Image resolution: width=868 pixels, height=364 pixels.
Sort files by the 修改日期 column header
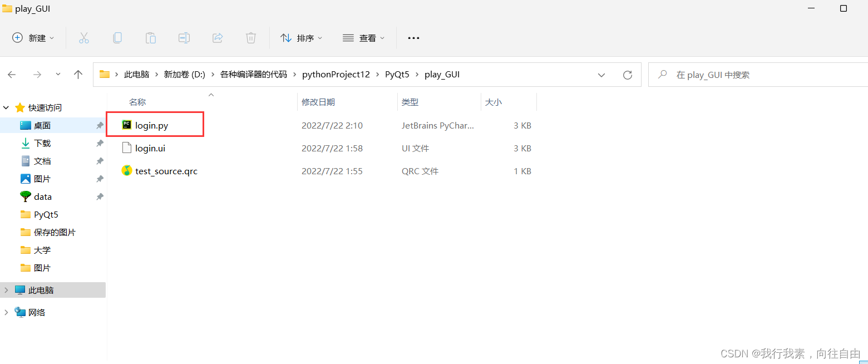(318, 102)
